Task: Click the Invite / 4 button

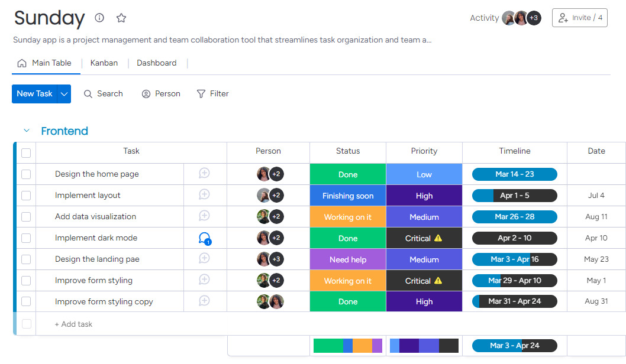Action: click(579, 17)
